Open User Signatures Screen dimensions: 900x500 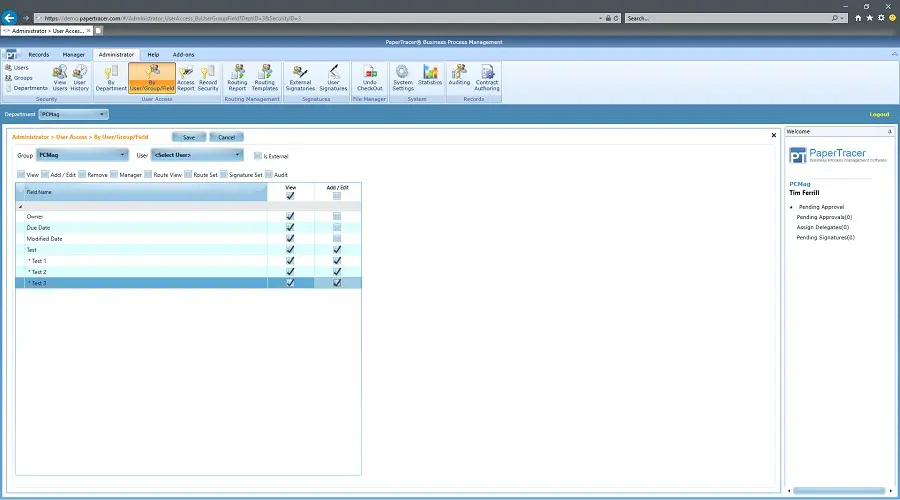click(x=333, y=77)
